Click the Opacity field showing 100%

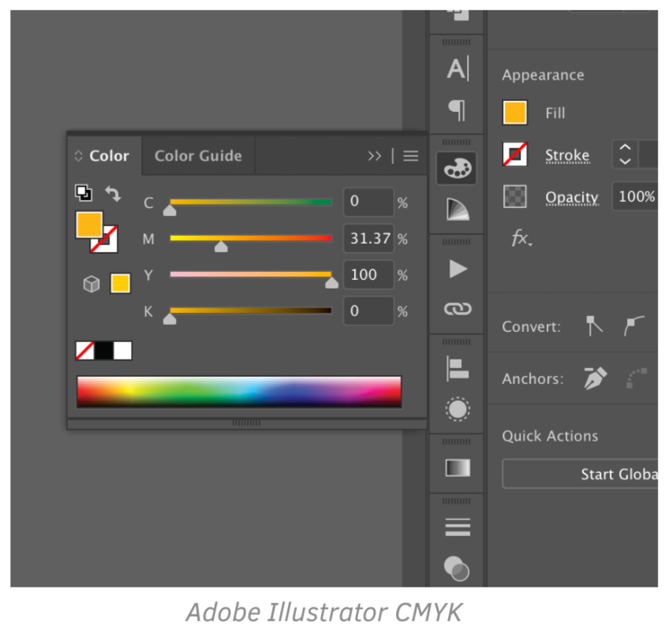tap(635, 196)
